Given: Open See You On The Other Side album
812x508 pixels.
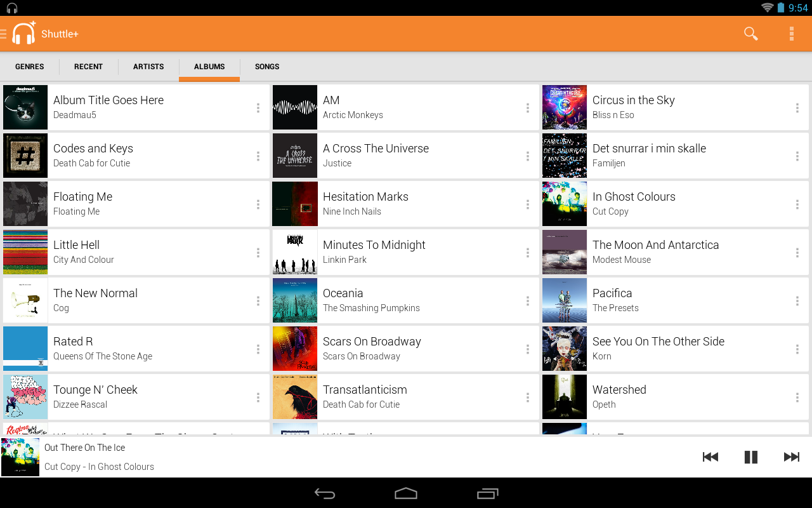Looking at the screenshot, I should pos(676,349).
